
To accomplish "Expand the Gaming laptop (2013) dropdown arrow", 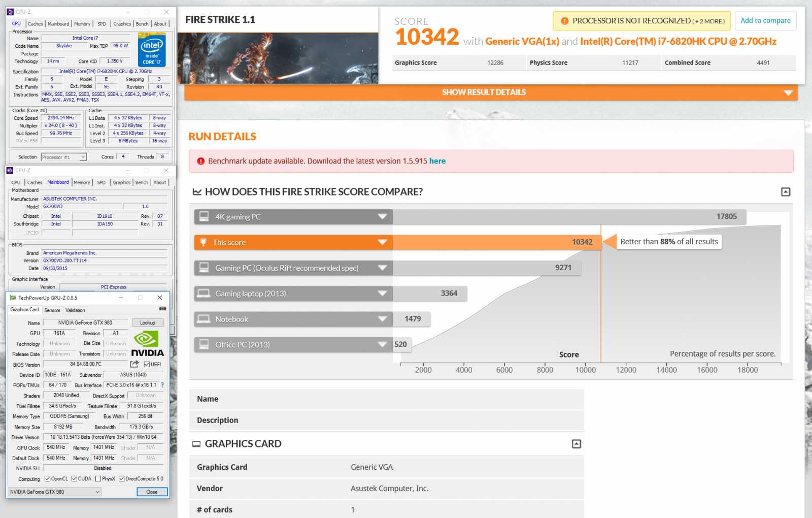I will point(383,293).
